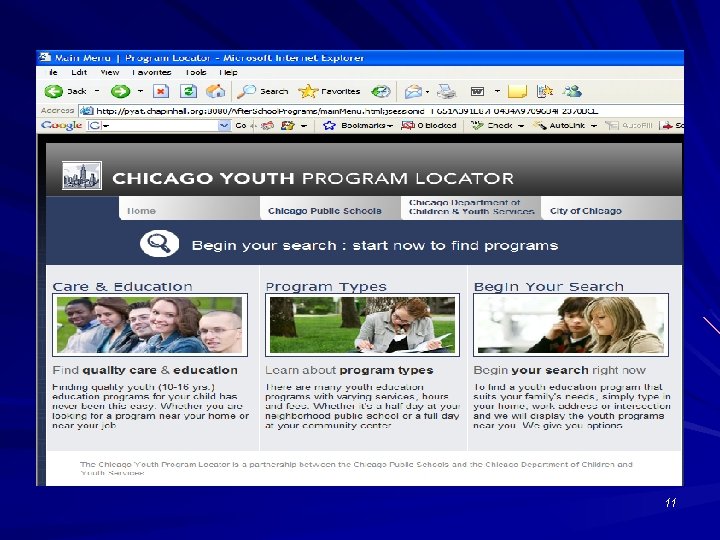Click the Google toolbar Go button

pos(242,125)
